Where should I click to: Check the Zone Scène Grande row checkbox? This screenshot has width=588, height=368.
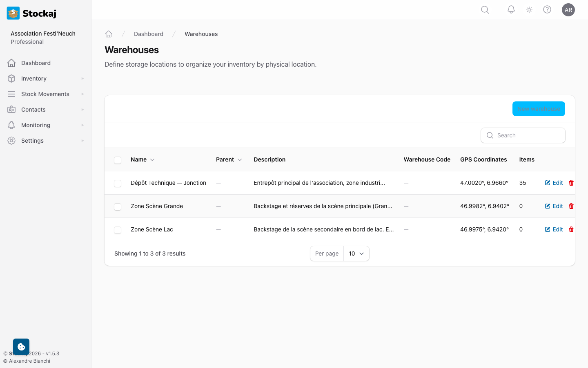click(118, 207)
